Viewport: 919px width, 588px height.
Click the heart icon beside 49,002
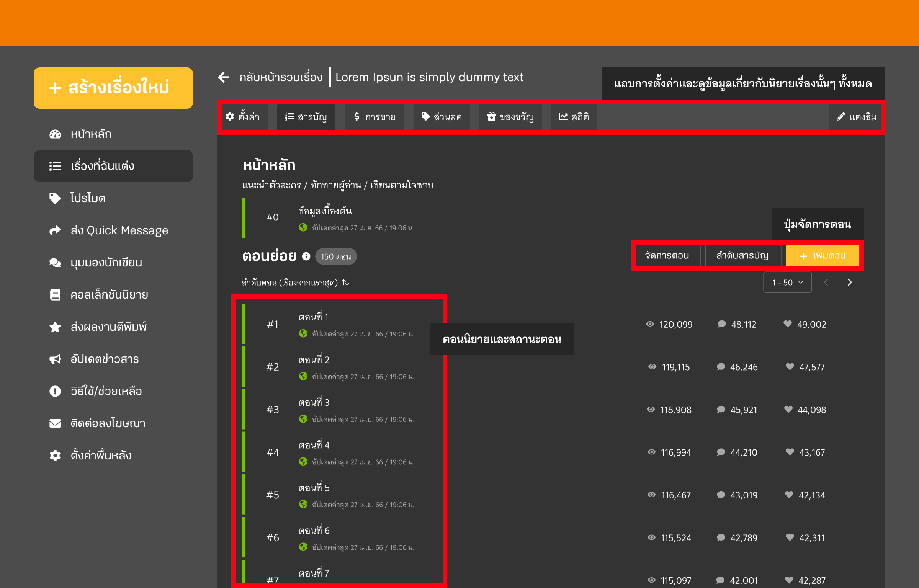pyautogui.click(x=788, y=324)
